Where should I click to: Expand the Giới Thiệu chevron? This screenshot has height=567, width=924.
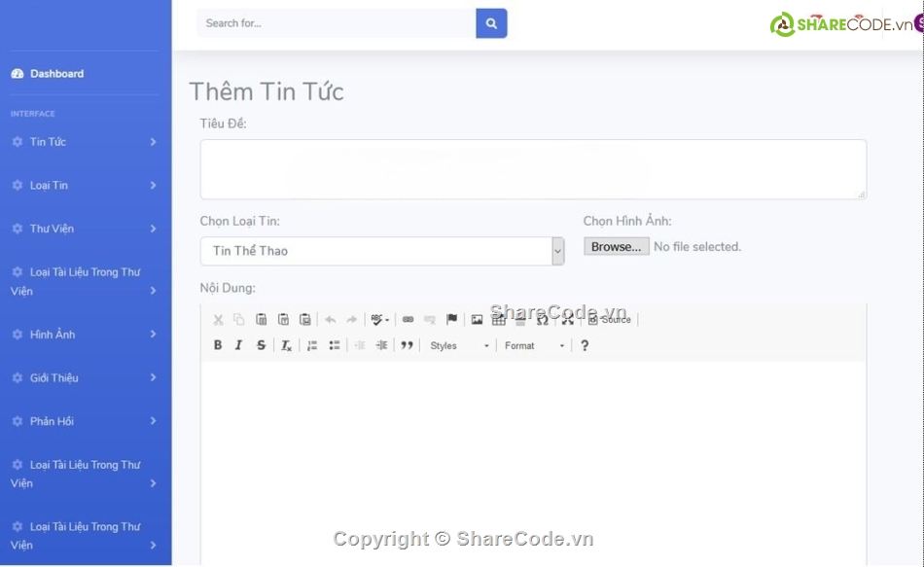coord(154,377)
